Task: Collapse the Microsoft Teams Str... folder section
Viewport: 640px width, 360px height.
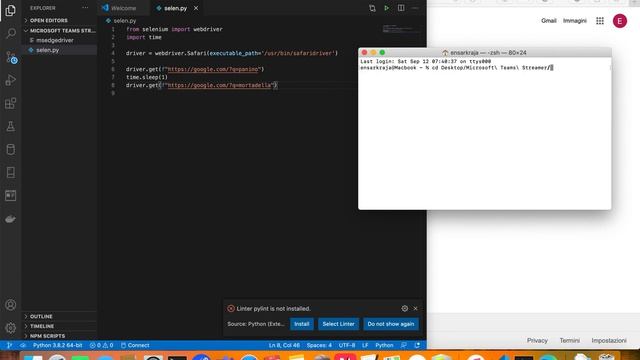Action: [x=59, y=31]
